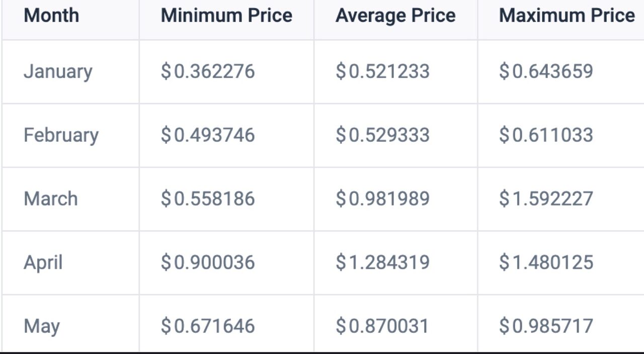Screen dimensions: 644x354
Task: Click January average price $0.521233
Action: (382, 71)
